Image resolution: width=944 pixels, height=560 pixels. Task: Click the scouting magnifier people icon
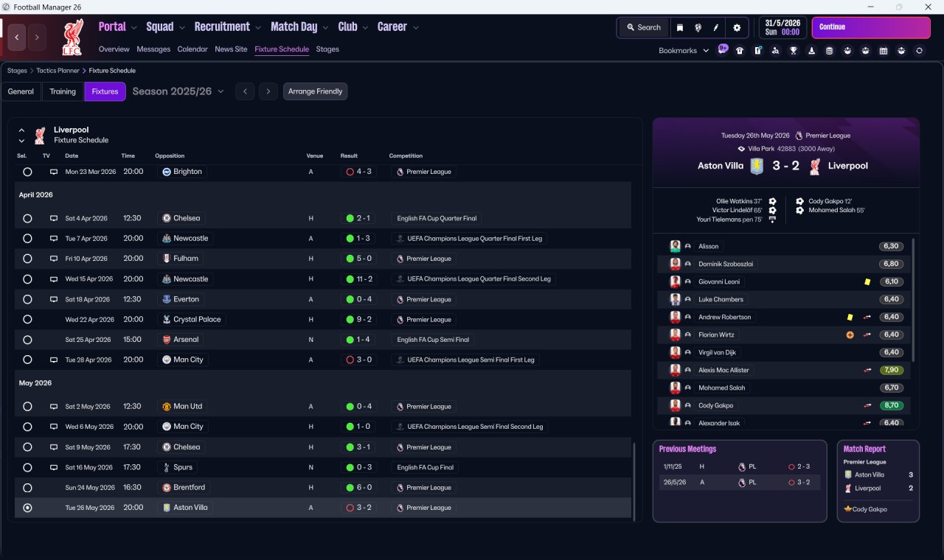point(776,51)
